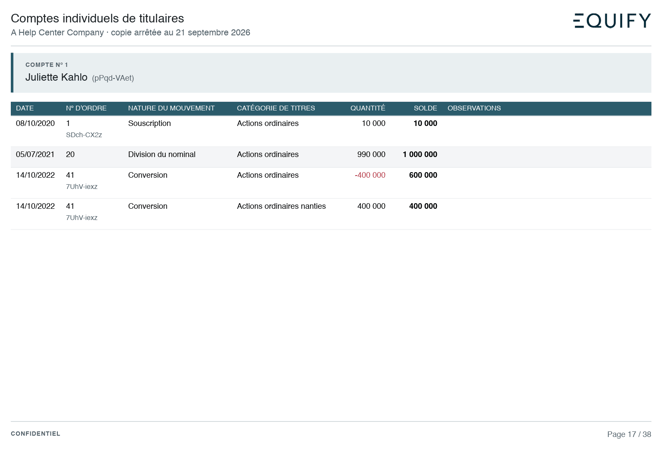Click 'Actions ordinaires' in the Division du nominal row
The image size is (670, 459).
[x=268, y=155]
